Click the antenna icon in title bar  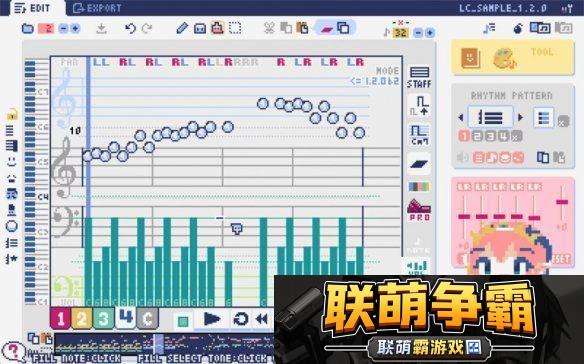[567, 9]
